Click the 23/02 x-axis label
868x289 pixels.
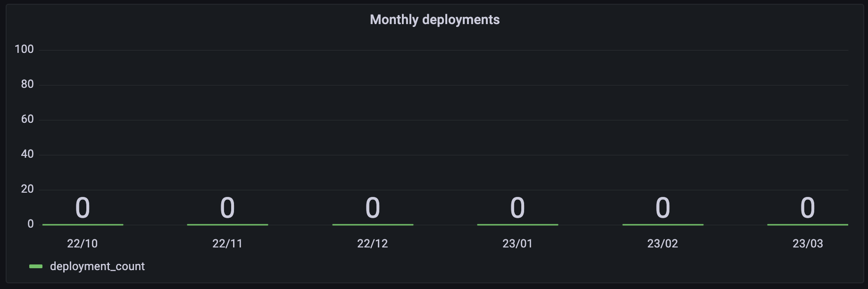663,244
